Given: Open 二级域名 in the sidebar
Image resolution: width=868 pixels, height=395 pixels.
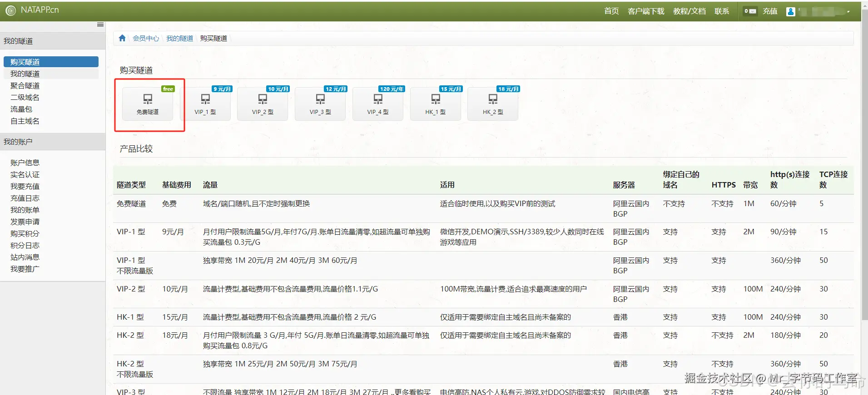Looking at the screenshot, I should pos(25,97).
